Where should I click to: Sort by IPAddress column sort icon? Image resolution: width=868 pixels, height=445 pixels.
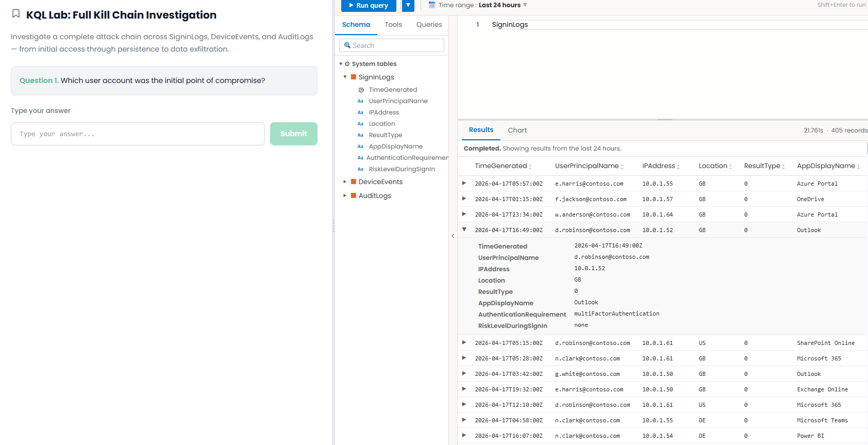point(678,167)
